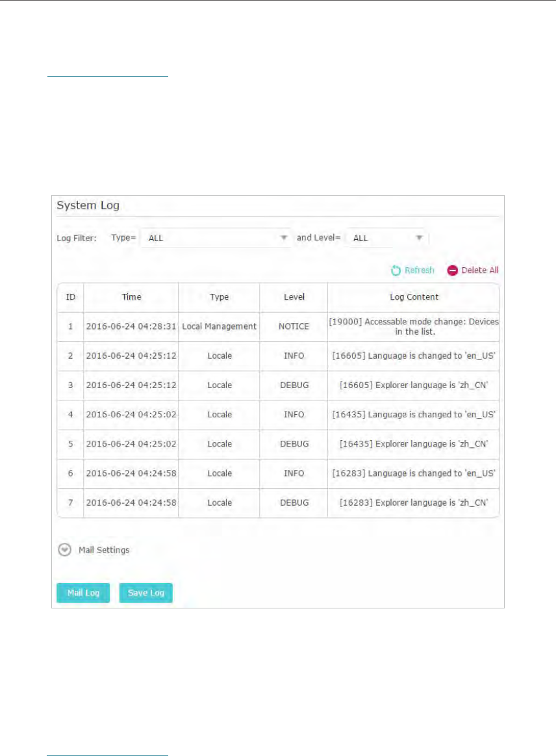Click log entry [16283] Language is changed
Image resolution: width=556 pixels, height=756 pixels.
point(414,473)
